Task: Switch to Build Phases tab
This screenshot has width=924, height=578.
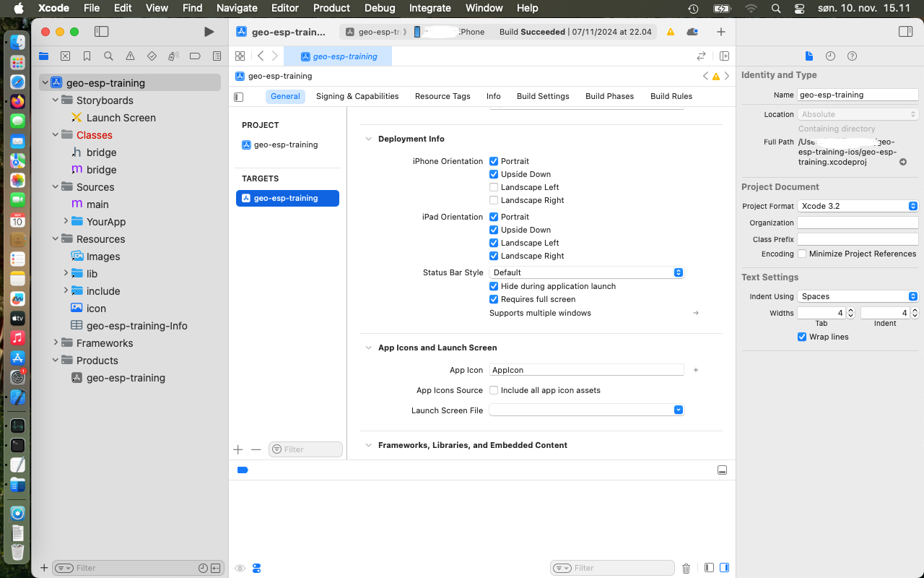Action: 609,96
